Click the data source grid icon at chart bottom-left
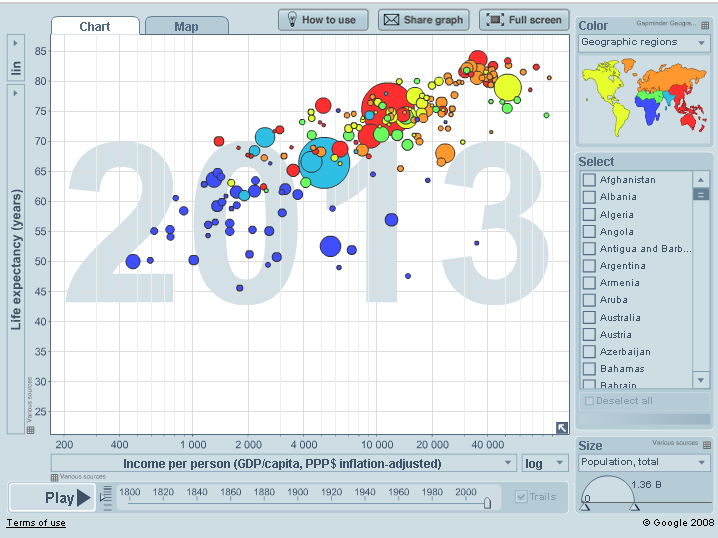Viewport: 718px width, 538px height. click(x=30, y=430)
